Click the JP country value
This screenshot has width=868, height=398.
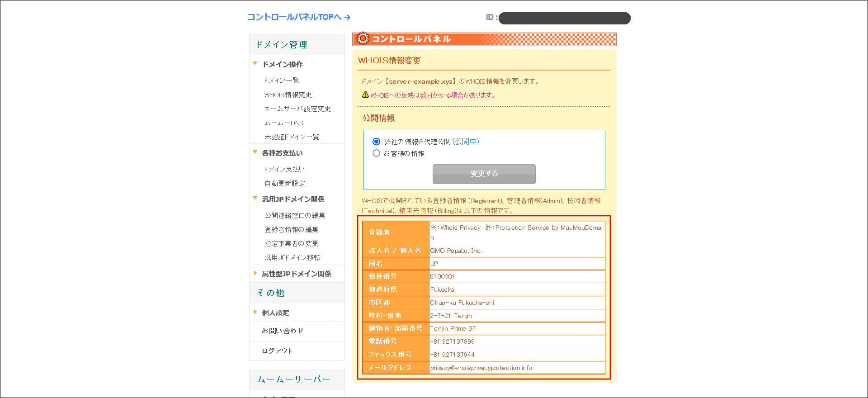[x=434, y=264]
